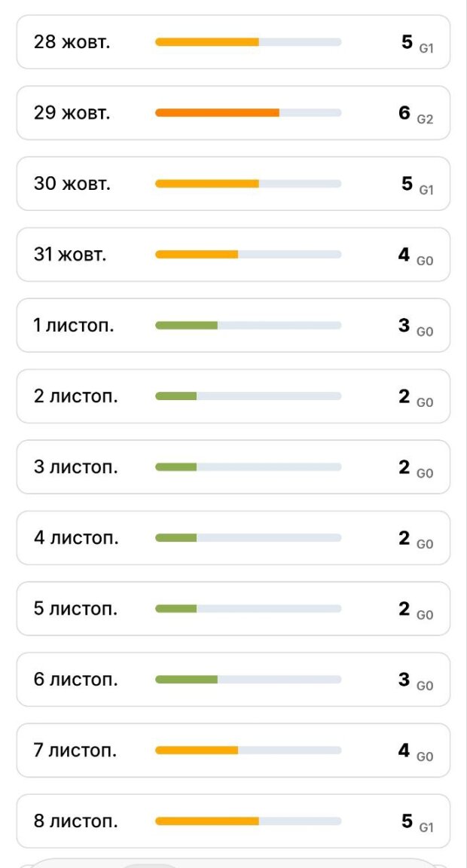This screenshot has height=868, width=467.
Task: Open the 30 жовт. forecast card
Action: (233, 184)
